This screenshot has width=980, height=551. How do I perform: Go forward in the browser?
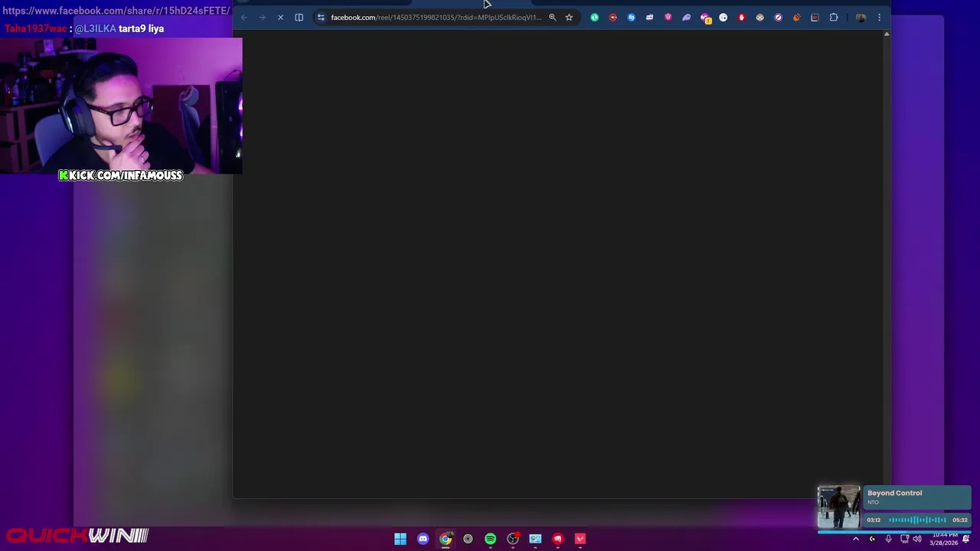pos(262,17)
